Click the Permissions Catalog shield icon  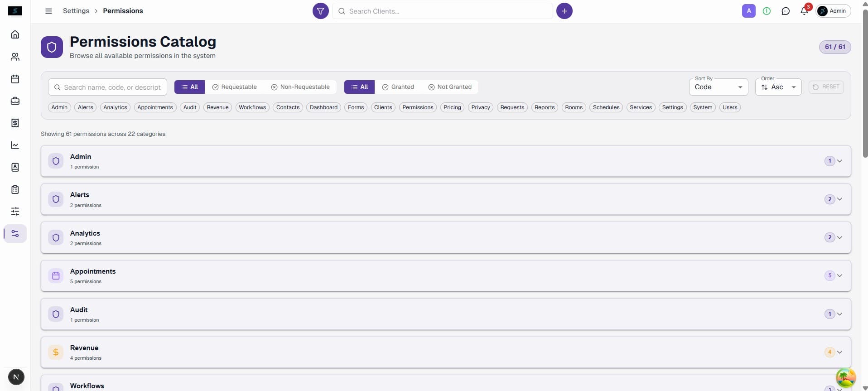[52, 47]
